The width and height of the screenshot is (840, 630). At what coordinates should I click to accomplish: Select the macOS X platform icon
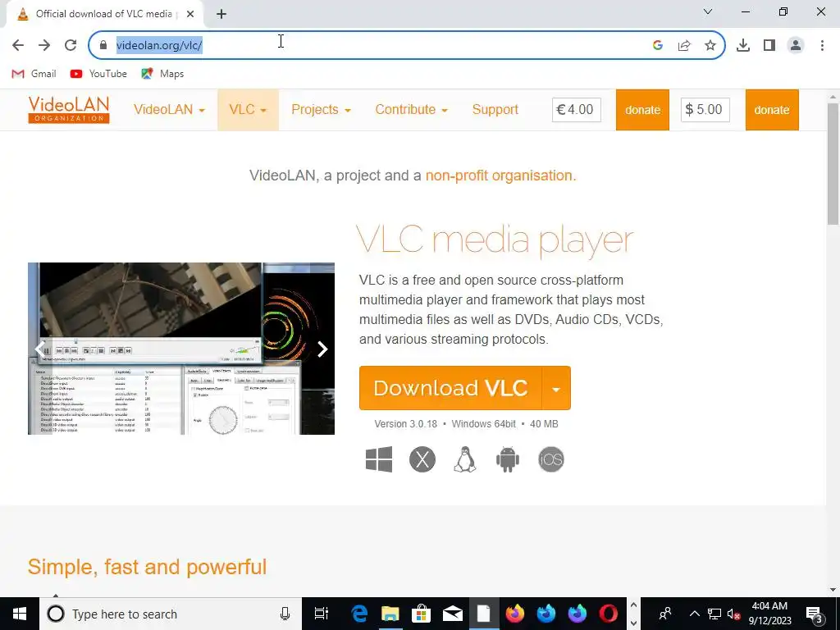422,459
